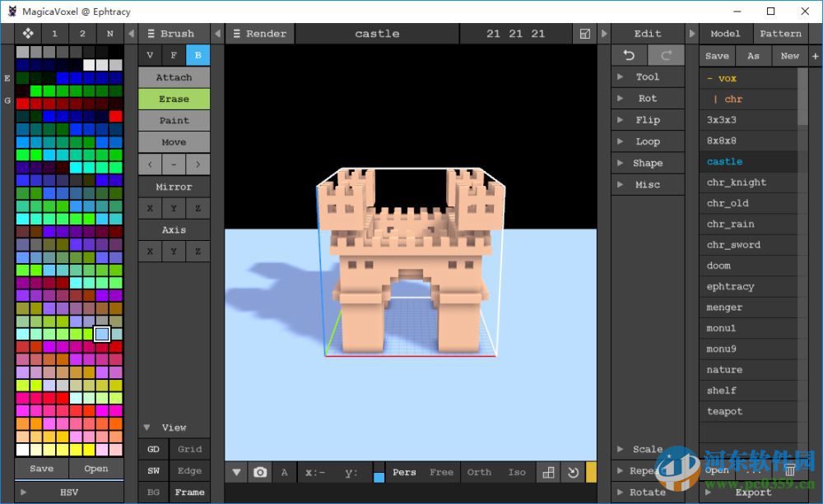Toggle Edge display in the View section
Viewport: 823px width, 504px height.
pos(189,470)
